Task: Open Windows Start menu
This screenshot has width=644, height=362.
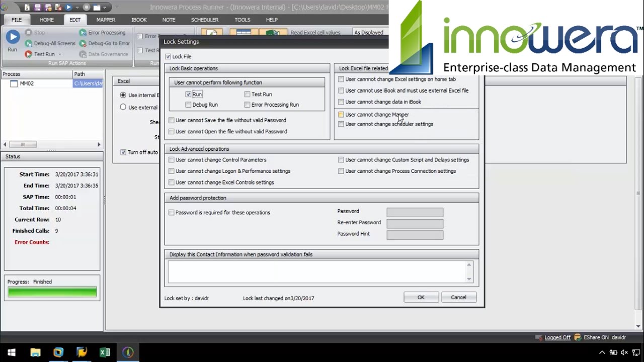Action: (x=11, y=352)
